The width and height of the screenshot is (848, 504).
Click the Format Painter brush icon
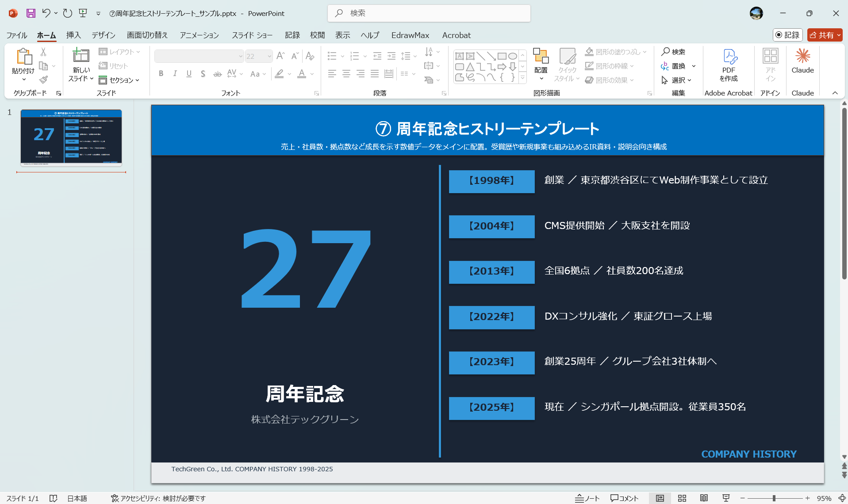(43, 80)
